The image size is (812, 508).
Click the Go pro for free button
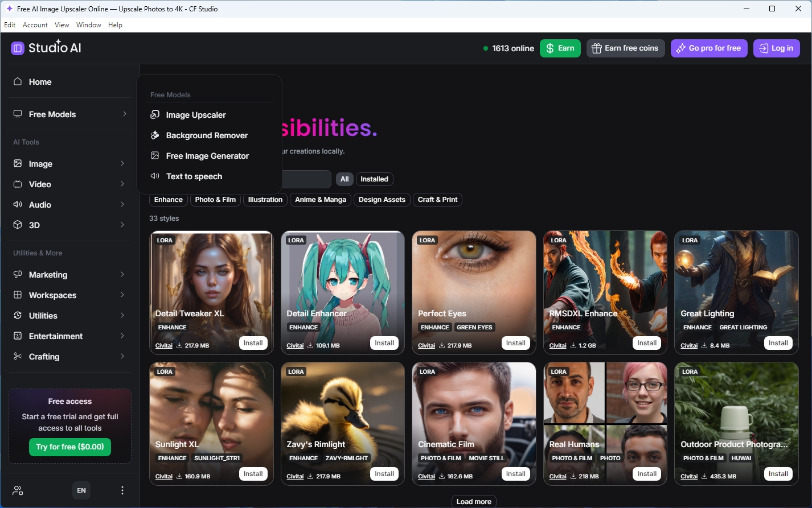(x=709, y=48)
